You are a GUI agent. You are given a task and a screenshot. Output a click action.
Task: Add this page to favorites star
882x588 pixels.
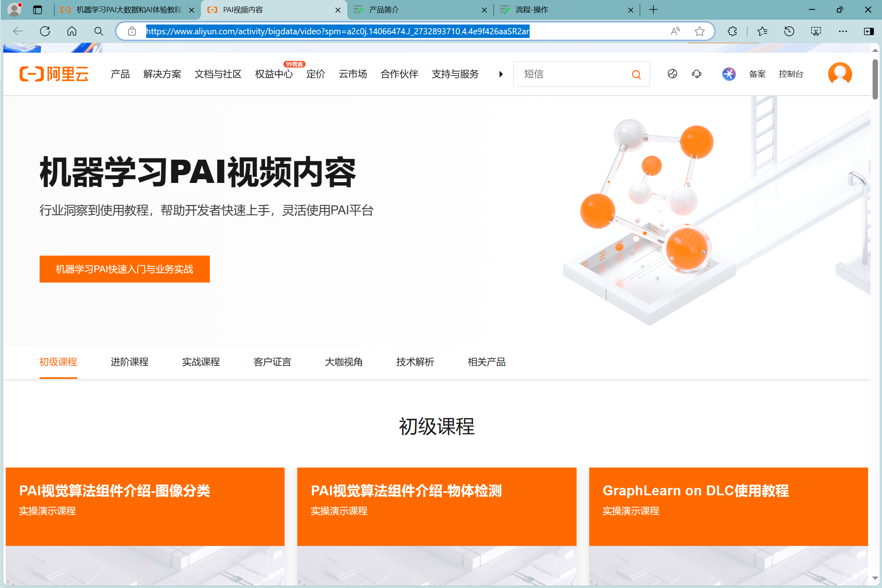pyautogui.click(x=700, y=31)
